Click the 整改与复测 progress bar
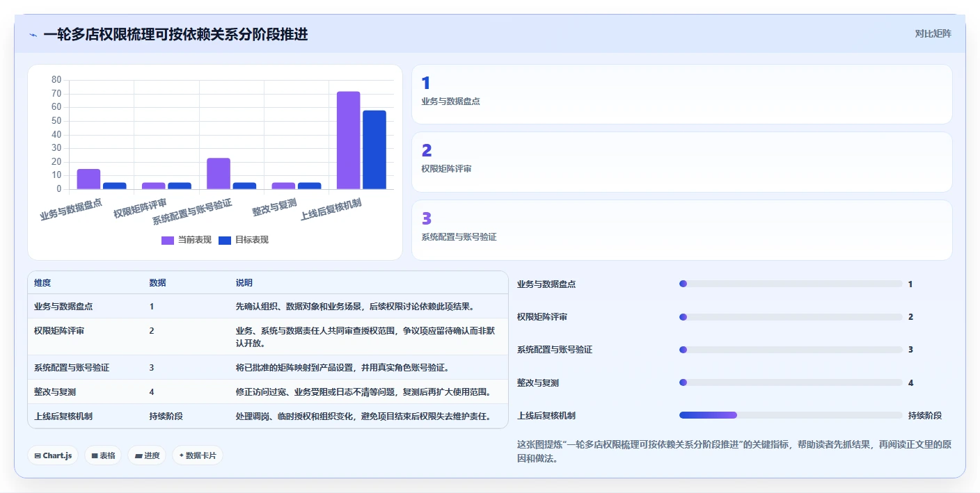980x493 pixels. [791, 382]
